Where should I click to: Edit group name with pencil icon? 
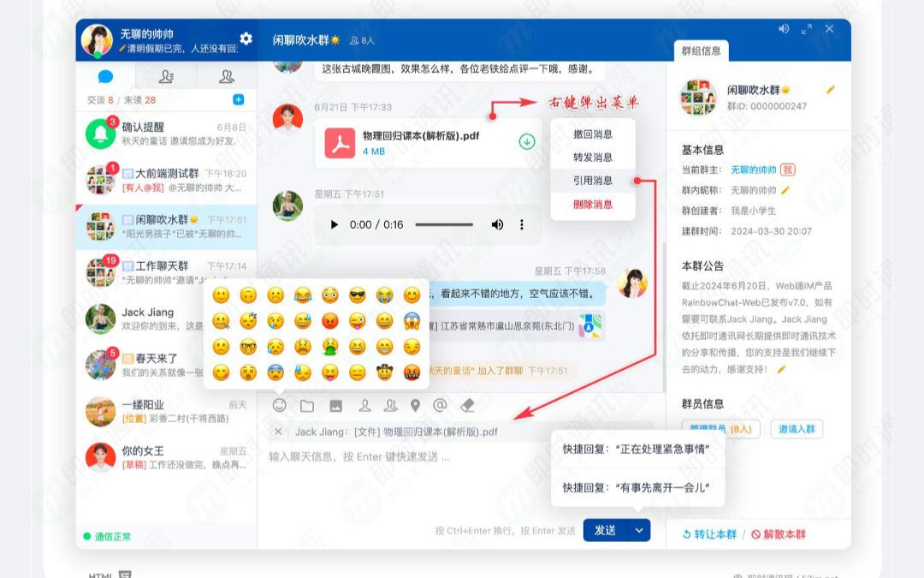point(830,90)
